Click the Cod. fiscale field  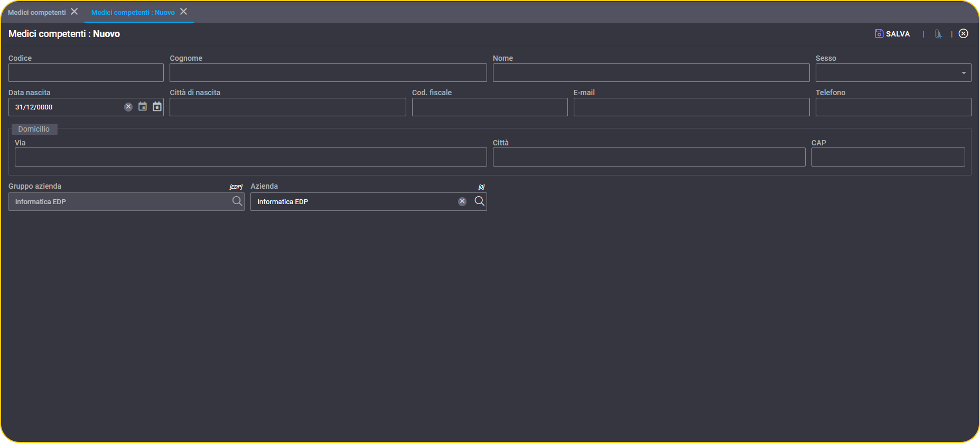tap(490, 107)
